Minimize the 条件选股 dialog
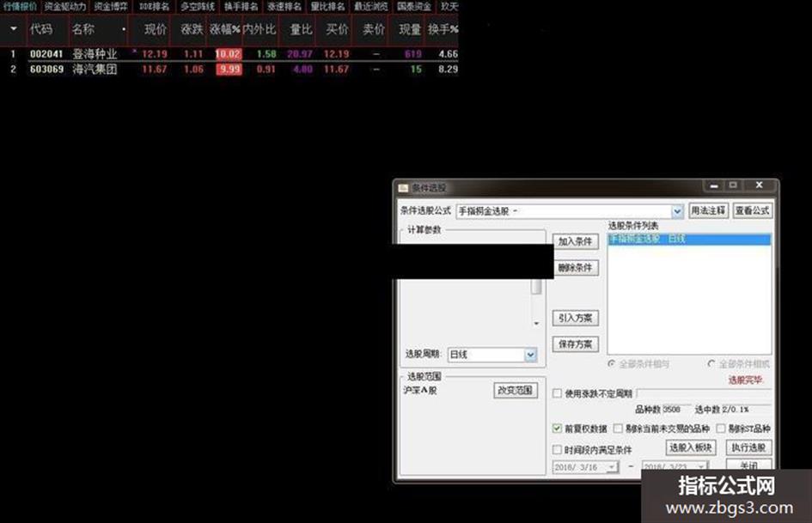The height and width of the screenshot is (523, 812). [x=713, y=185]
